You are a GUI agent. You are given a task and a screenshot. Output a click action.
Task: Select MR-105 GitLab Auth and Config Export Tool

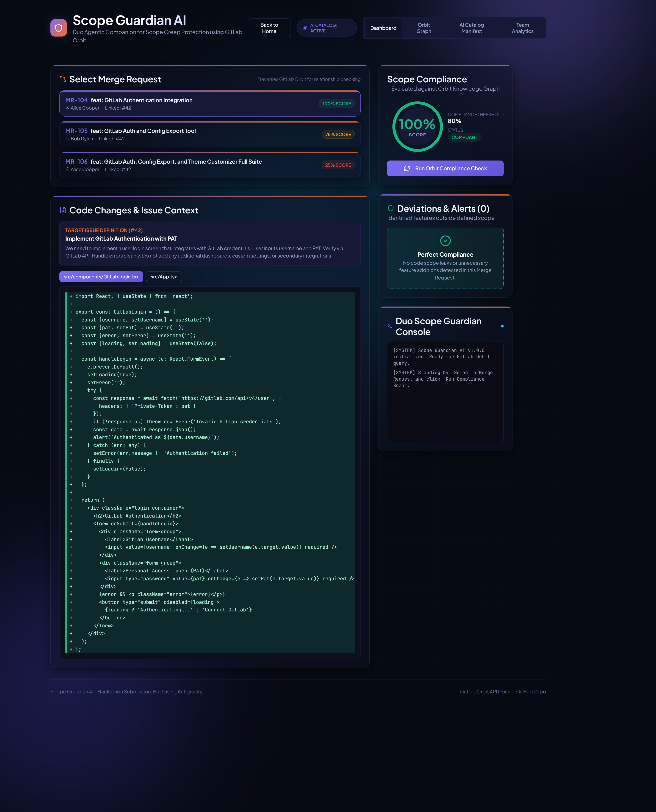(x=210, y=134)
